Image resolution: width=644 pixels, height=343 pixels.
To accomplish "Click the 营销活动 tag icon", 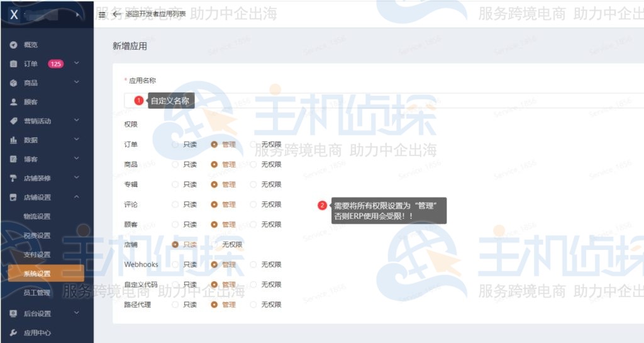I will (x=14, y=121).
